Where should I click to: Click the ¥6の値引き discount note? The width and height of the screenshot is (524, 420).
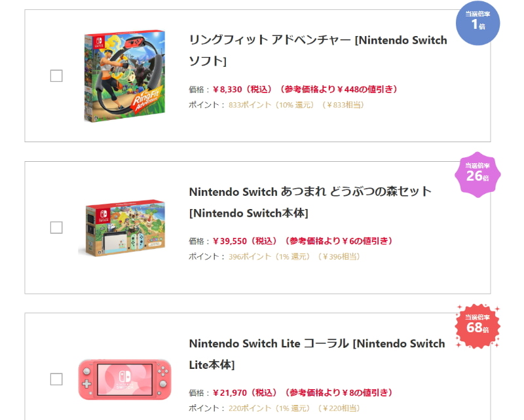pyautogui.click(x=341, y=241)
